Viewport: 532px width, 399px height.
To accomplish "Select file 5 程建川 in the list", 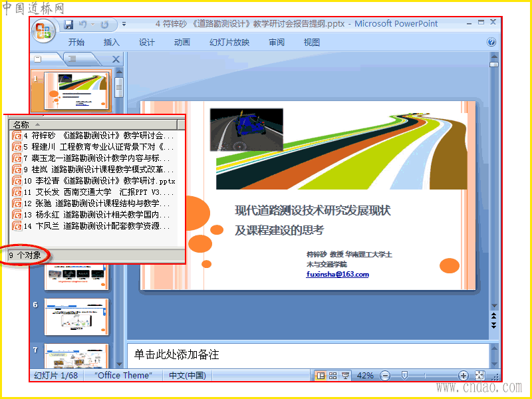I will (93, 147).
